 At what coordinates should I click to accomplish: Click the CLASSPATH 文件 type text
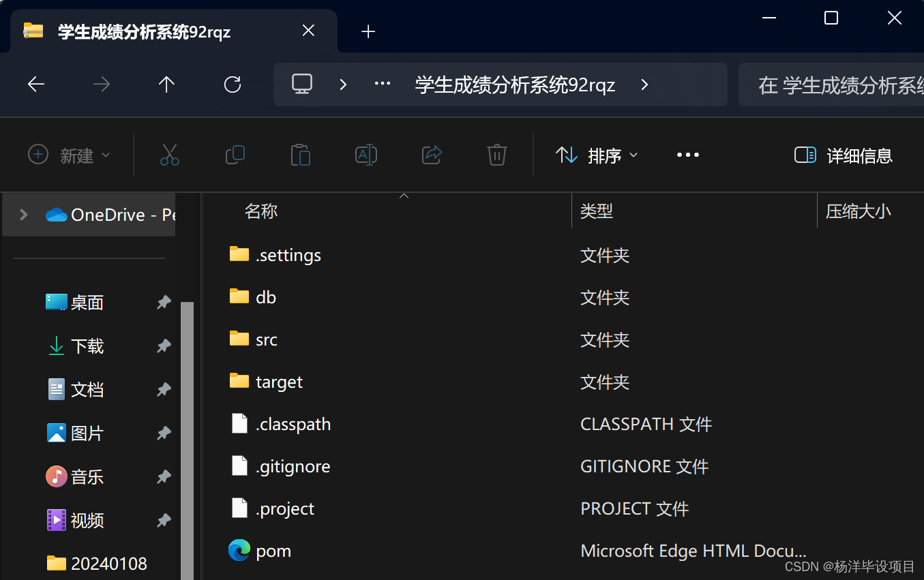pyautogui.click(x=646, y=424)
